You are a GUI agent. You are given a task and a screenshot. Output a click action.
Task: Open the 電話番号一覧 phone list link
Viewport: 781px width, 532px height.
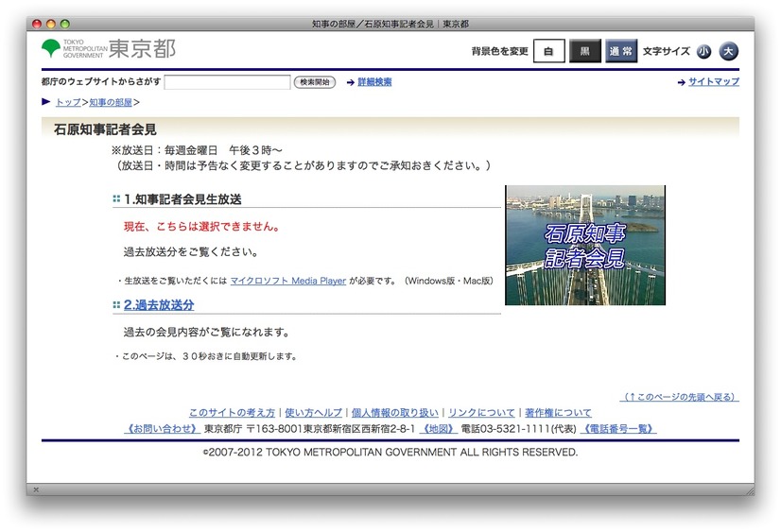618,428
